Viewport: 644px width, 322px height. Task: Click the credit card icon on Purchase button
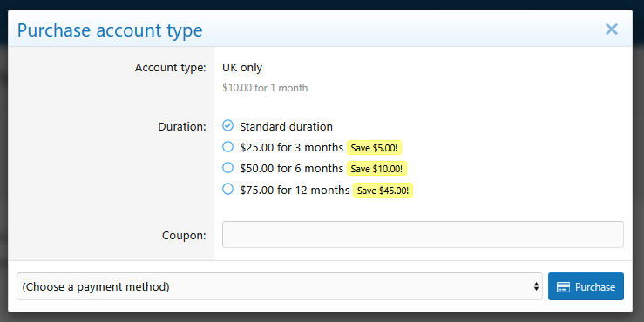[563, 286]
